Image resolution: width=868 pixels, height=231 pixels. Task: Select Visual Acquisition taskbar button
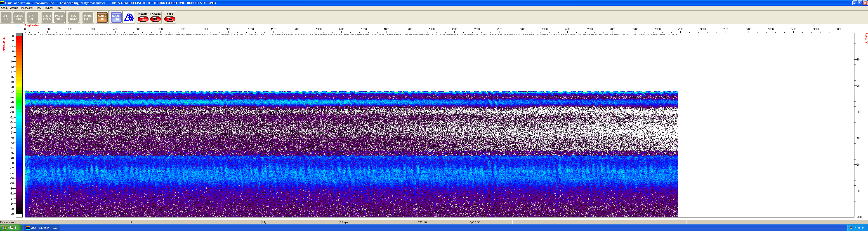pos(42,228)
